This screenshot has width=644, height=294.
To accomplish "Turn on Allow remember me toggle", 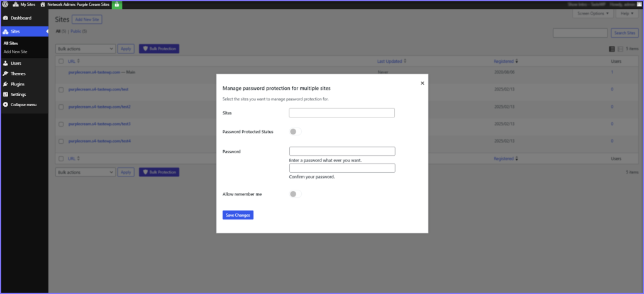I will [295, 194].
